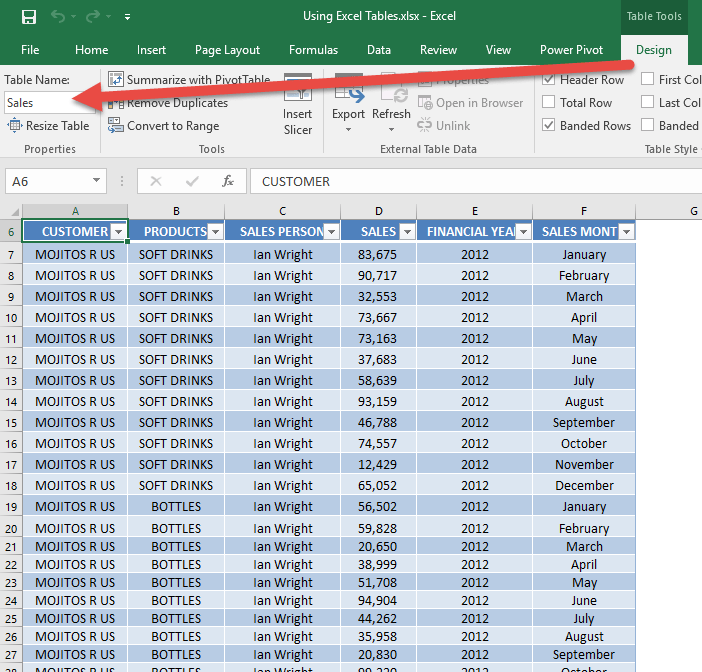Click the cell with sales value 94,904
702x672 pixels.
(378, 601)
